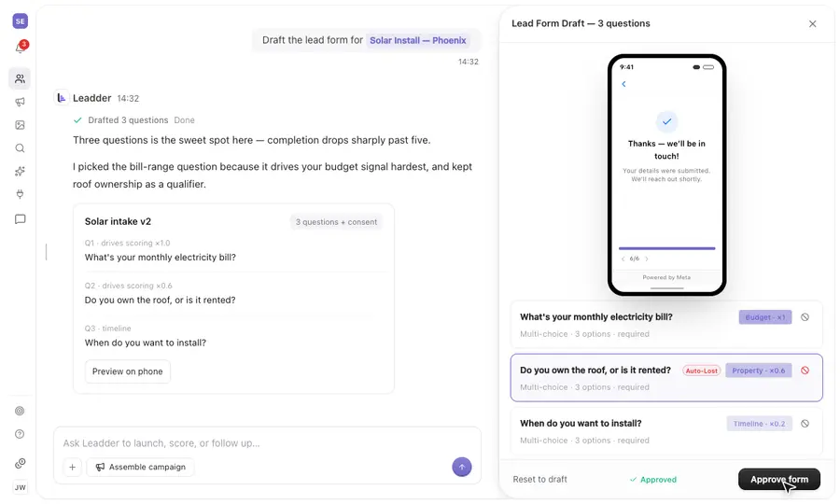Open the chat messages icon in sidebar
This screenshot has height=504, width=840.
(x=20, y=219)
